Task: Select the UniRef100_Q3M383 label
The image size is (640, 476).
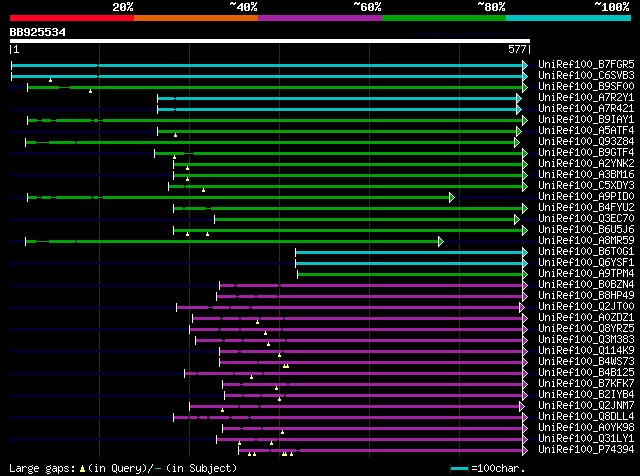Action: (586, 340)
